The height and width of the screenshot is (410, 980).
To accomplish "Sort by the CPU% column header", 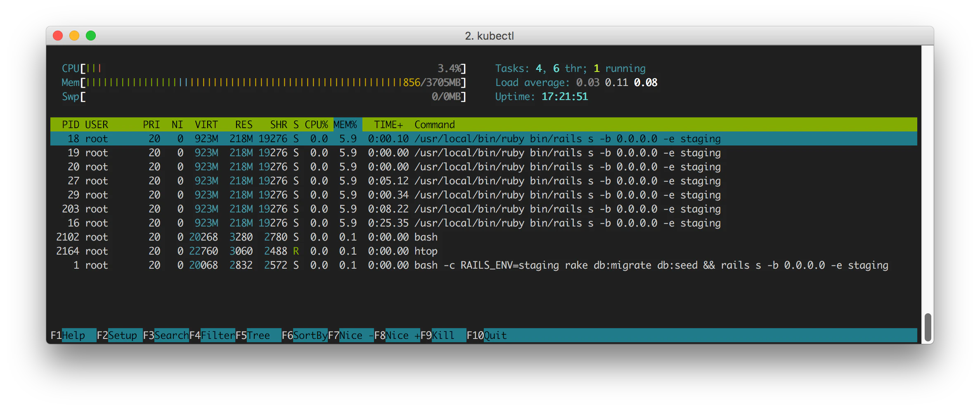I will click(x=316, y=124).
